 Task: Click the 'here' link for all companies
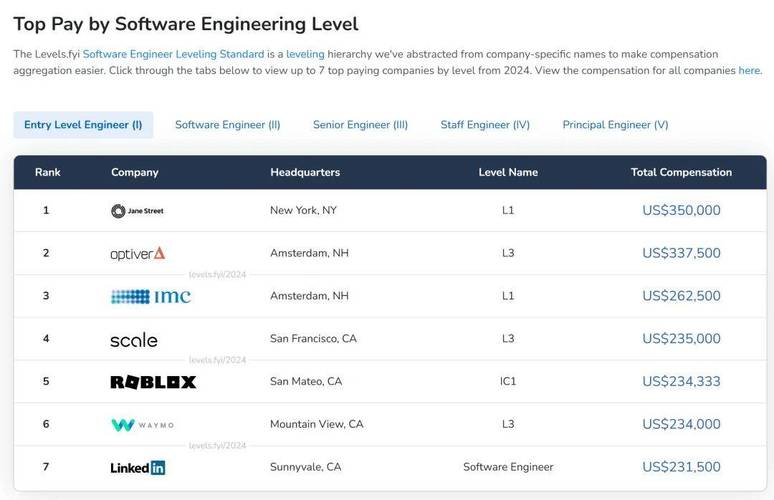(x=749, y=71)
